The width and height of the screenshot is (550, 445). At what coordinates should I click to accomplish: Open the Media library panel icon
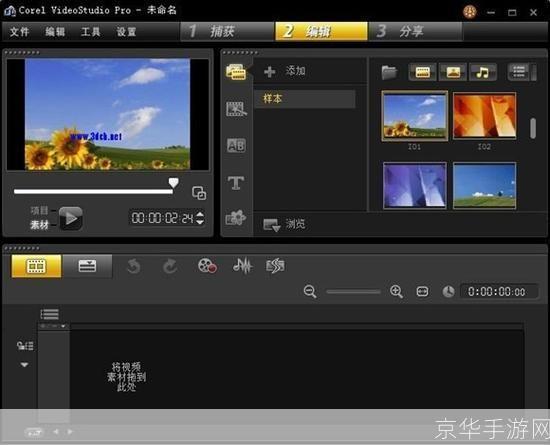click(236, 72)
